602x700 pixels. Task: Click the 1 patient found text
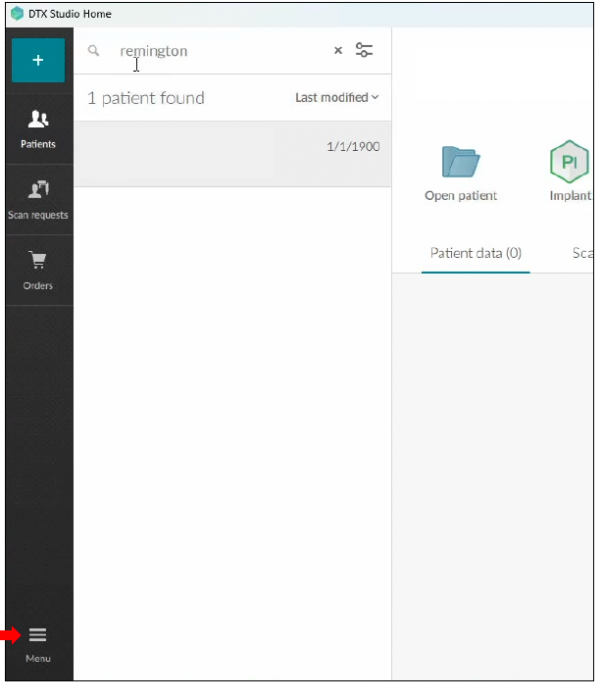pyautogui.click(x=146, y=98)
